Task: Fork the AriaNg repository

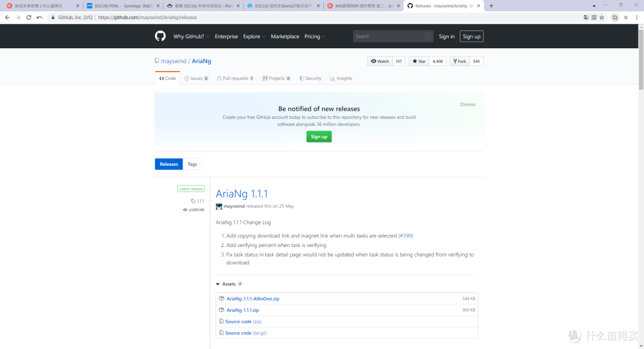Action: (459, 61)
